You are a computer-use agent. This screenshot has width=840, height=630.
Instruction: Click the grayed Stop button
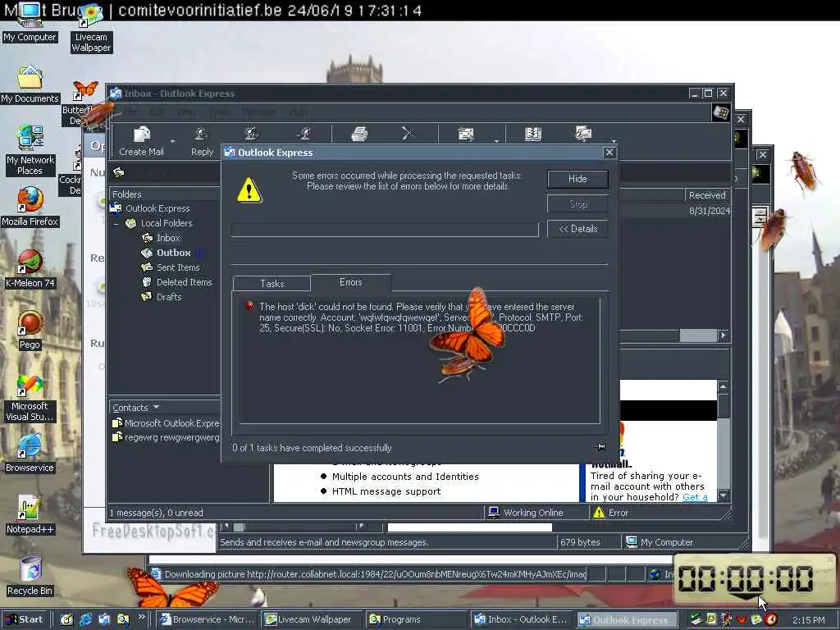[x=577, y=204]
